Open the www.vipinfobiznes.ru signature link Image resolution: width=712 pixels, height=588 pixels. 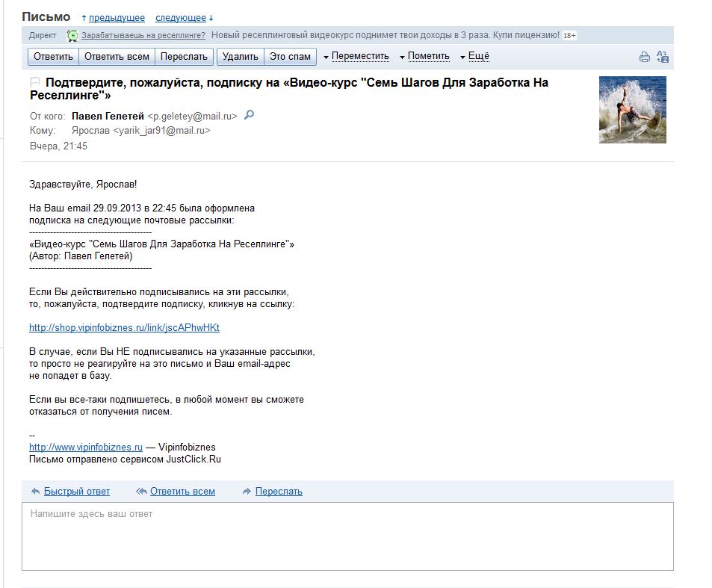86,447
